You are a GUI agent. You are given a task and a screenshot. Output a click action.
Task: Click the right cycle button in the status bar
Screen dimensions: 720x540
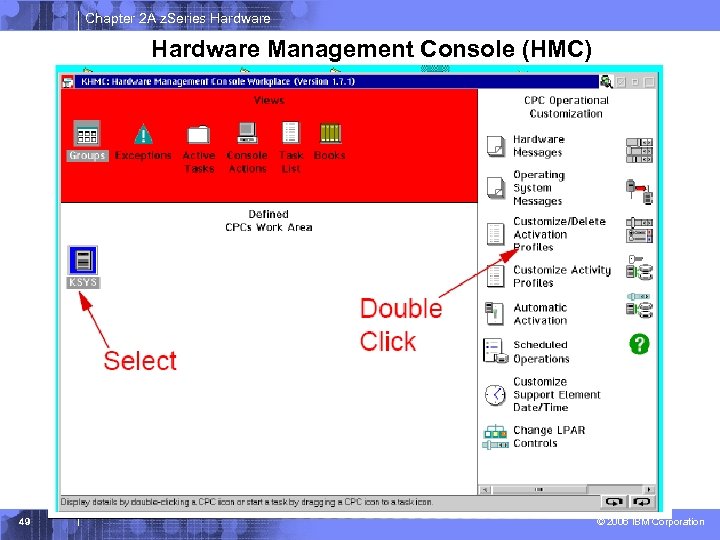point(641,502)
